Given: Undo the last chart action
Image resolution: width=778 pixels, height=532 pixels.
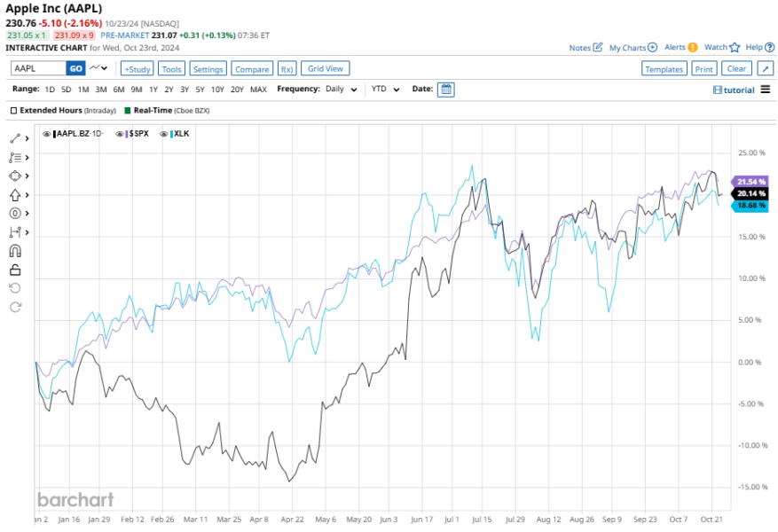Looking at the screenshot, I should coord(15,288).
